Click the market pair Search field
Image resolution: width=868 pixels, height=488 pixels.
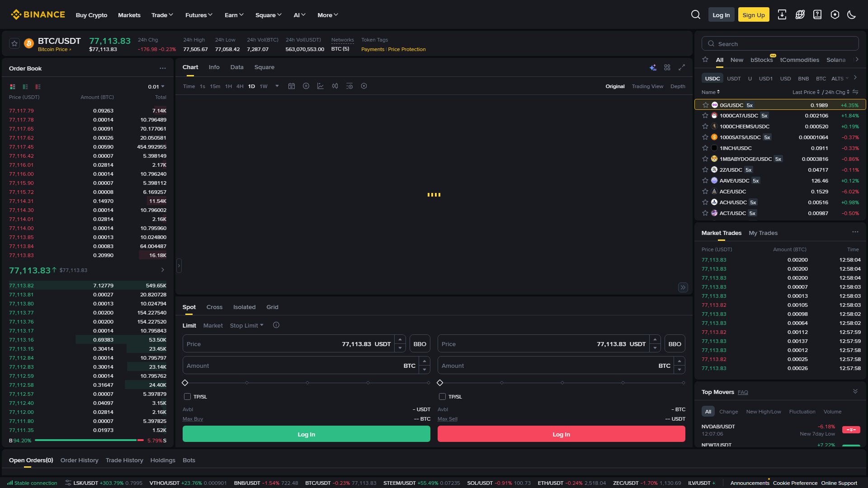[x=780, y=44]
